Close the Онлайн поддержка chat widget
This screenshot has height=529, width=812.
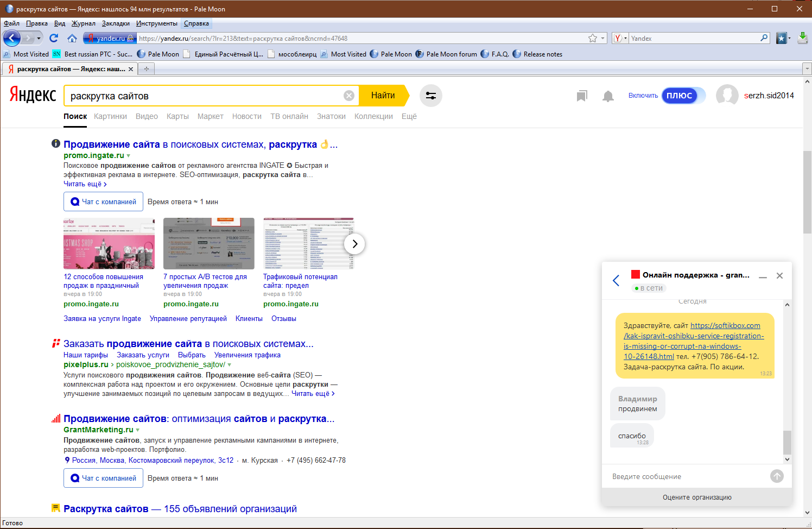point(780,275)
